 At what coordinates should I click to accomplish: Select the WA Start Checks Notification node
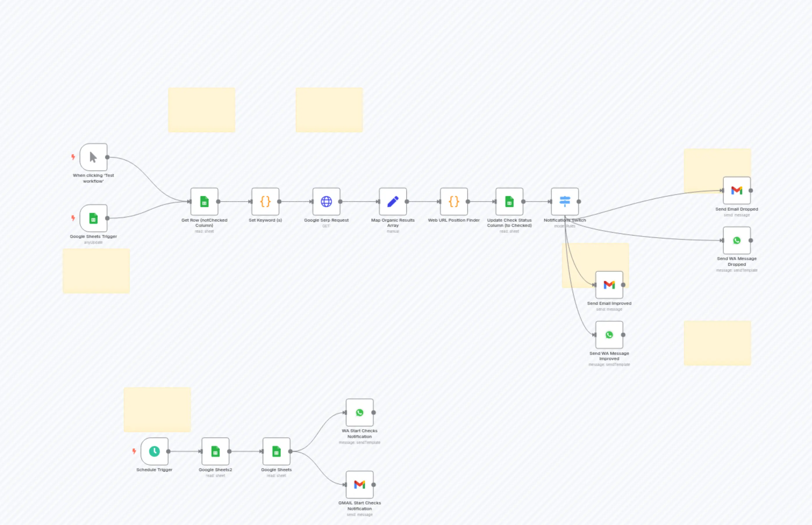359,412
